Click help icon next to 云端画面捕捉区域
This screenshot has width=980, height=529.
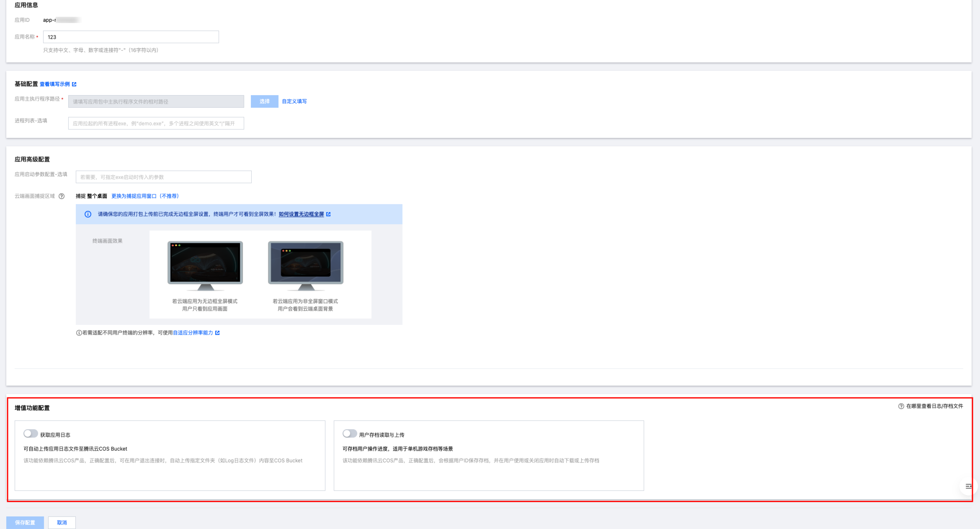pyautogui.click(x=62, y=196)
